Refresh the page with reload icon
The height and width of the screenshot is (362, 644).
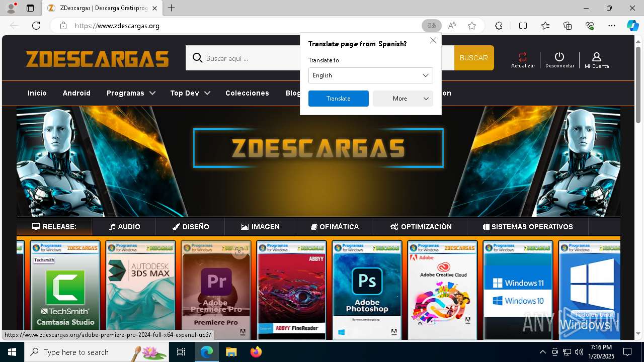[36, 26]
